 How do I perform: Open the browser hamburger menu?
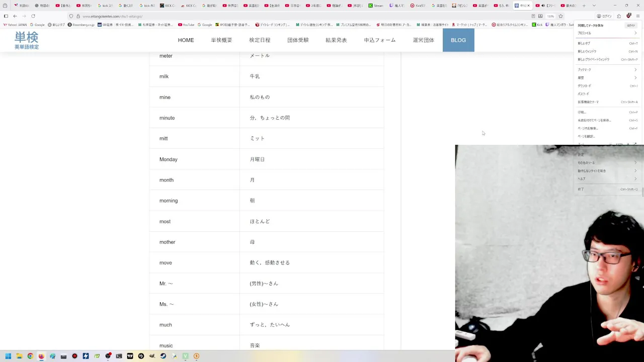point(638,16)
